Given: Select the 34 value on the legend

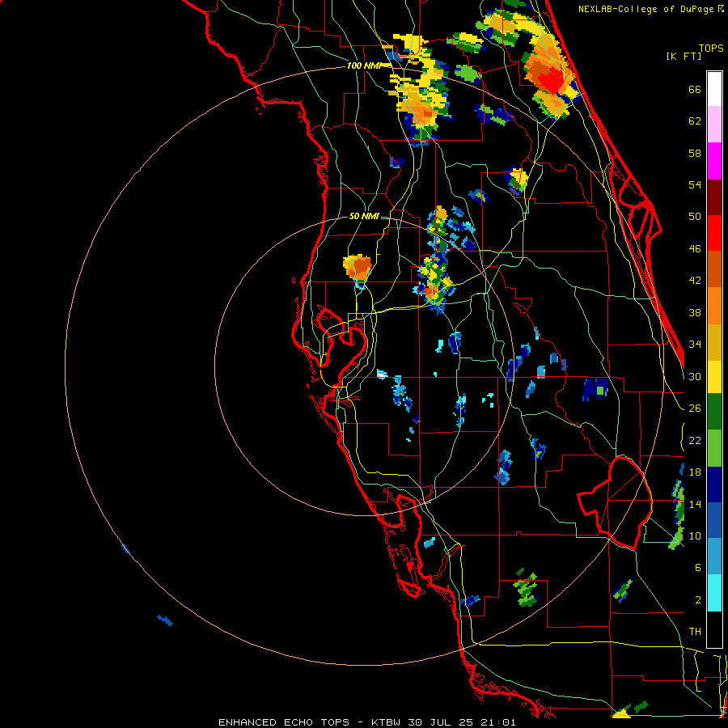Looking at the screenshot, I should click(695, 345).
